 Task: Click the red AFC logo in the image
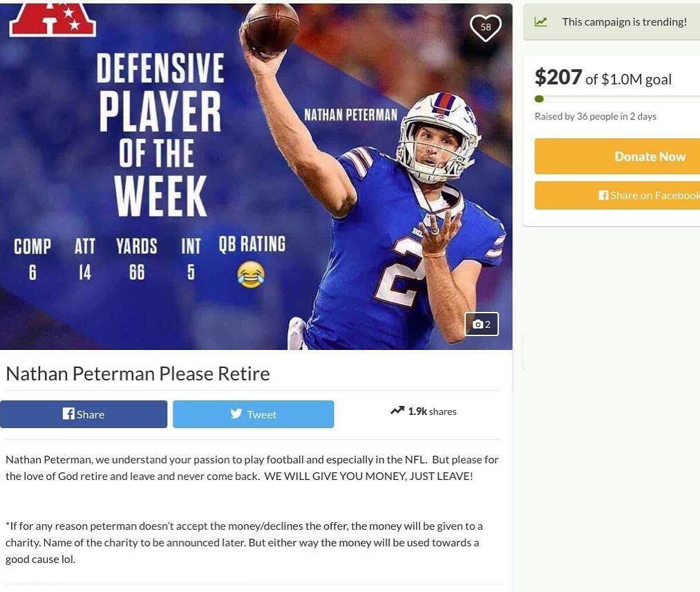53,18
